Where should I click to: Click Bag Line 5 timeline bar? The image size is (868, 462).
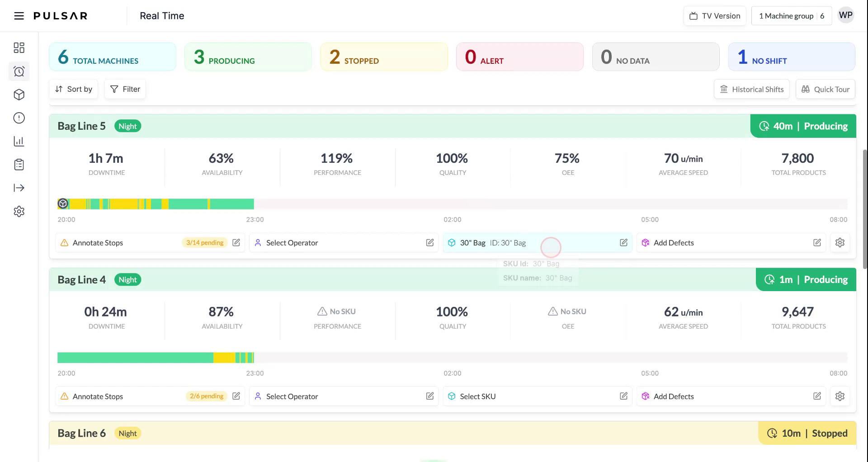[x=156, y=204]
